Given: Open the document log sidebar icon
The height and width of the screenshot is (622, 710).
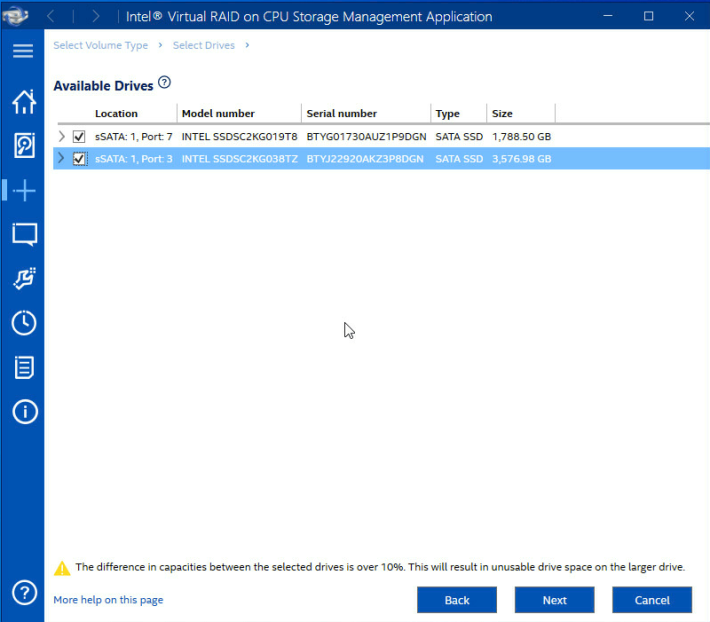Looking at the screenshot, I should click(24, 367).
